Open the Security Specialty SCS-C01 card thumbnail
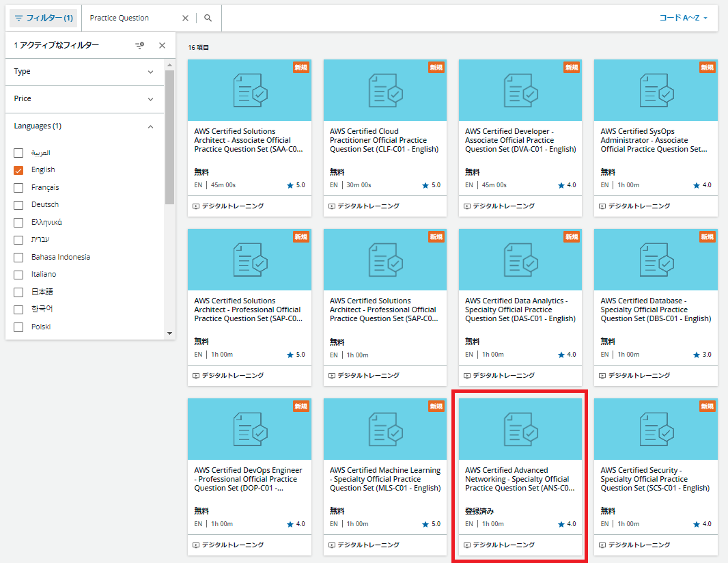 click(656, 429)
